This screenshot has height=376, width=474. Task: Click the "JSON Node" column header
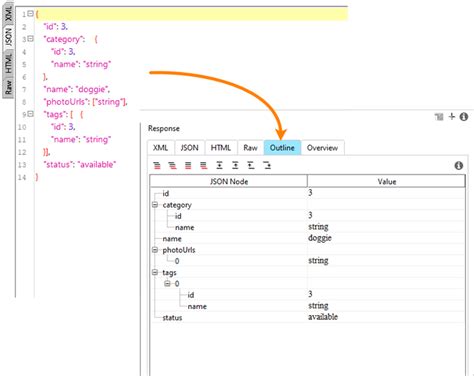(229, 182)
